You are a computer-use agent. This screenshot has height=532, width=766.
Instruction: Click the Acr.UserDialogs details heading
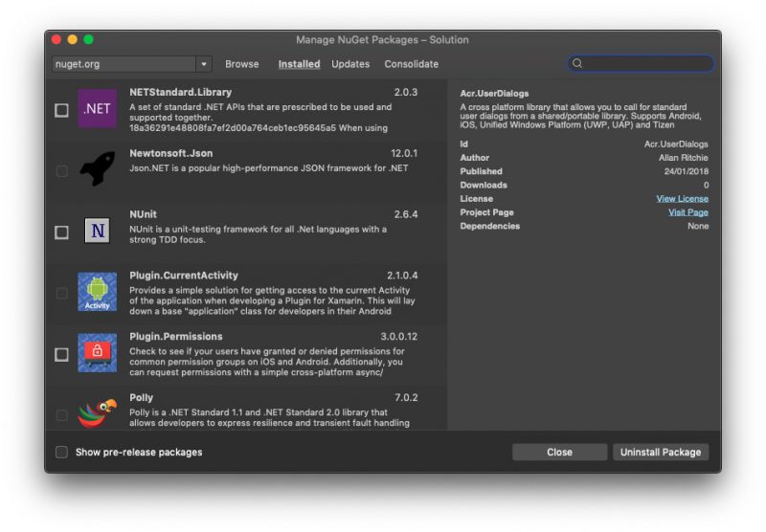494,93
